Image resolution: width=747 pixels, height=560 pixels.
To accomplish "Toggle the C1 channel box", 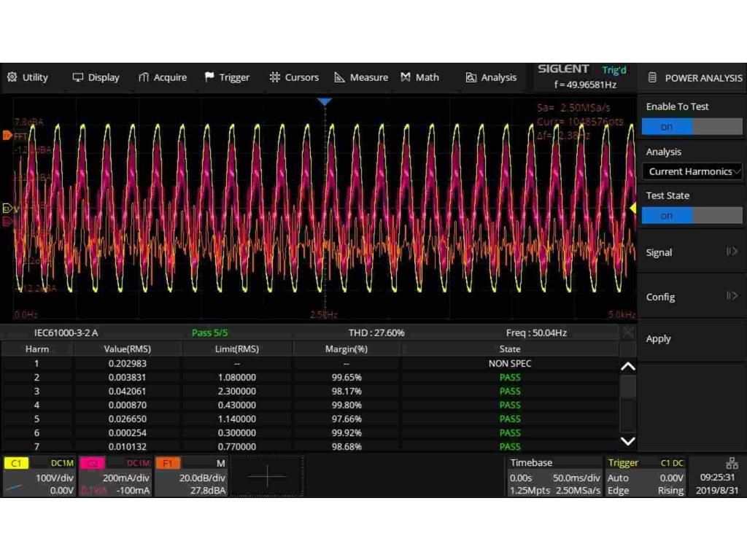I will pyautogui.click(x=39, y=476).
